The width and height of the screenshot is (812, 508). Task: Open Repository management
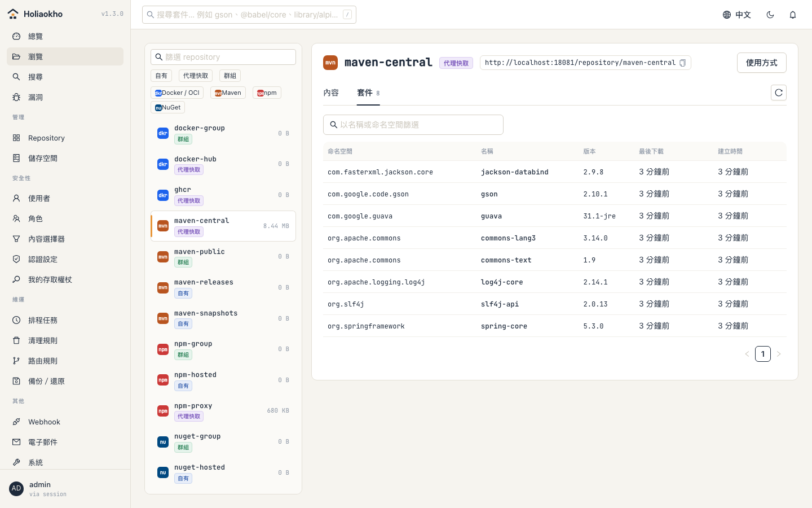pyautogui.click(x=65, y=138)
